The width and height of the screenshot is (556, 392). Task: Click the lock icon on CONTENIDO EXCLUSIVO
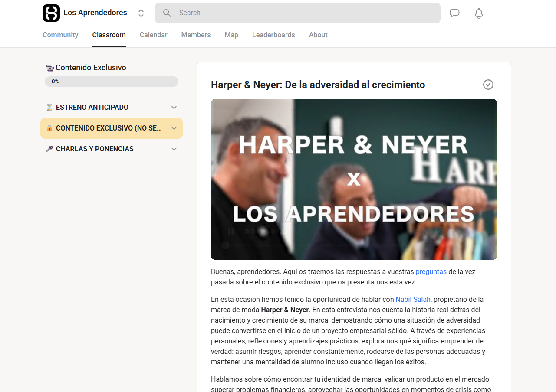49,128
